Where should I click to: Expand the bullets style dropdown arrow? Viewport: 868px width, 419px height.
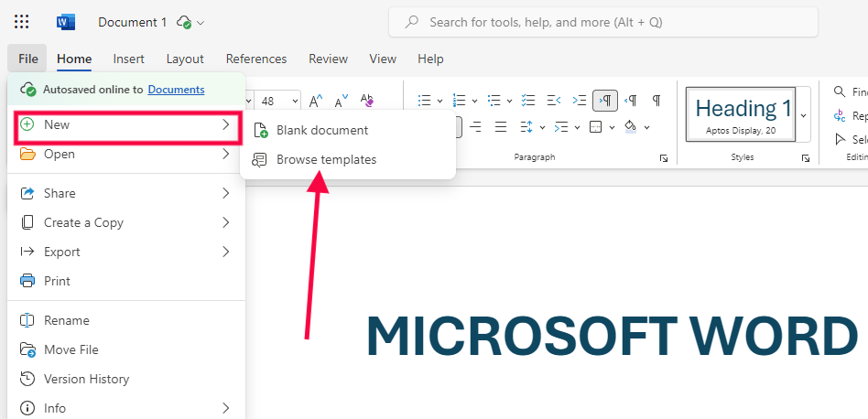point(440,102)
